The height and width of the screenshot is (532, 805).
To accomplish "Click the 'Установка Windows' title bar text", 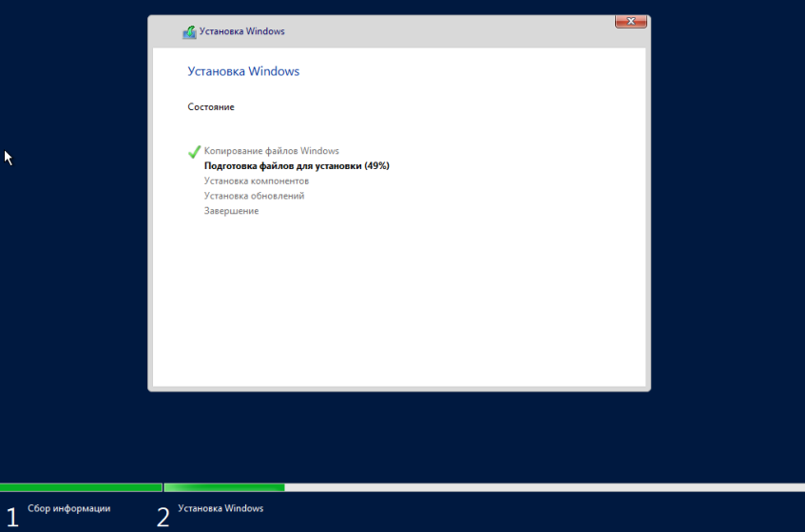I will [241, 31].
